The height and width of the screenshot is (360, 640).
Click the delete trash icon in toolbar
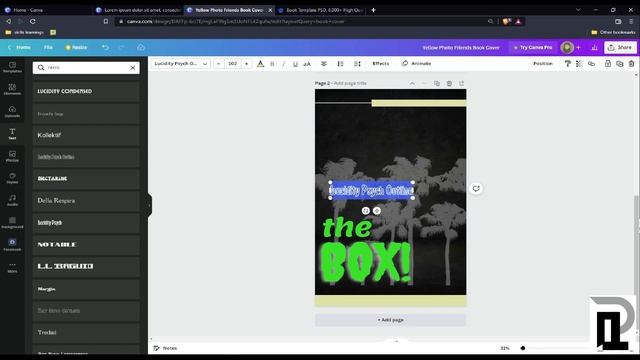pos(631,64)
